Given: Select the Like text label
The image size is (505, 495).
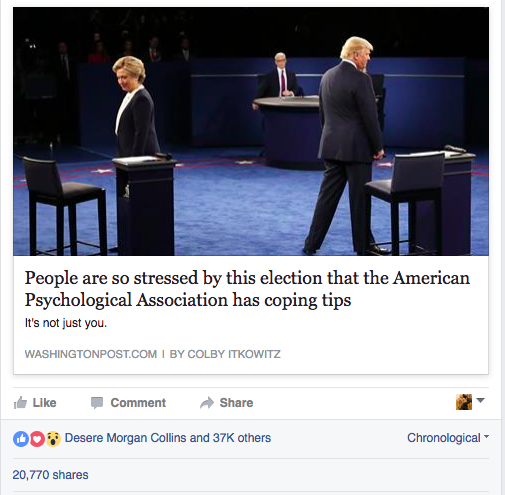Looking at the screenshot, I should [44, 403].
